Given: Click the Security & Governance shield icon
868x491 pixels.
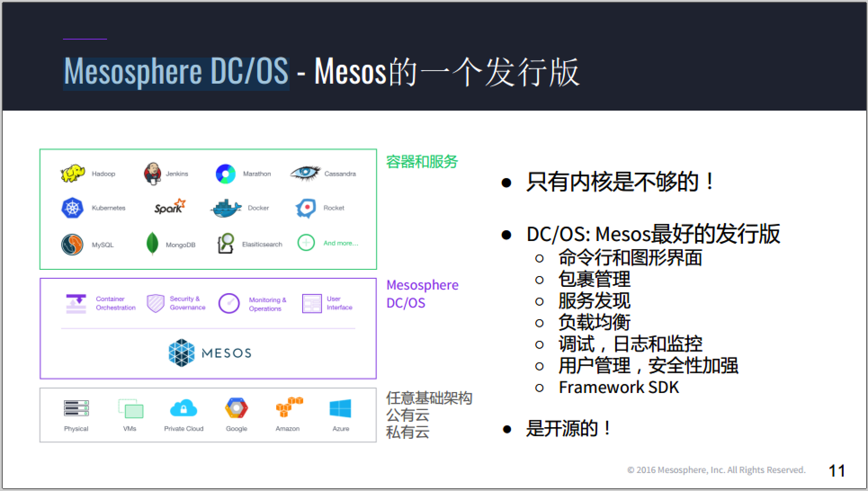Looking at the screenshot, I should [156, 304].
